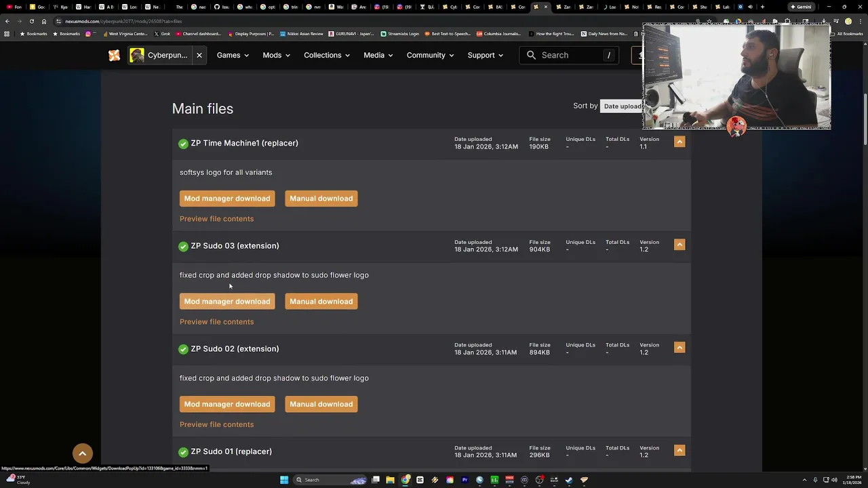Expand the Games menu
Screen dimensions: 868x488
233,55
